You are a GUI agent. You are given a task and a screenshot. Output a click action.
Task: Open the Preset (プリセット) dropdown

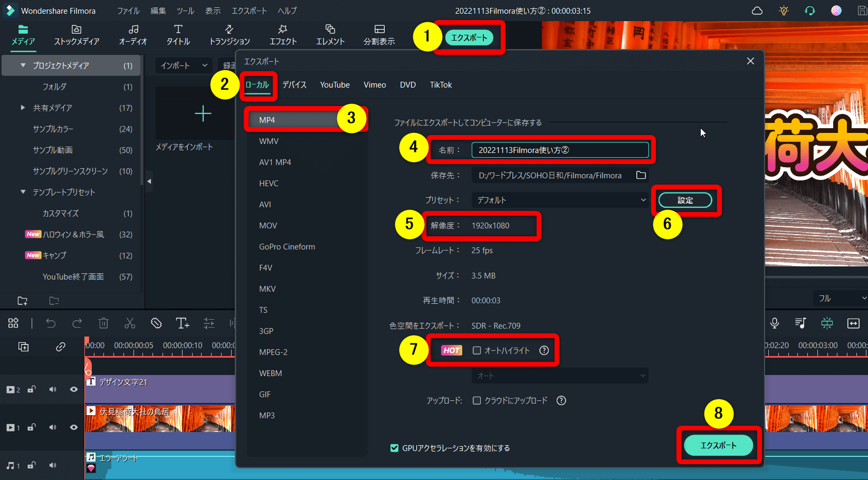pyautogui.click(x=560, y=200)
